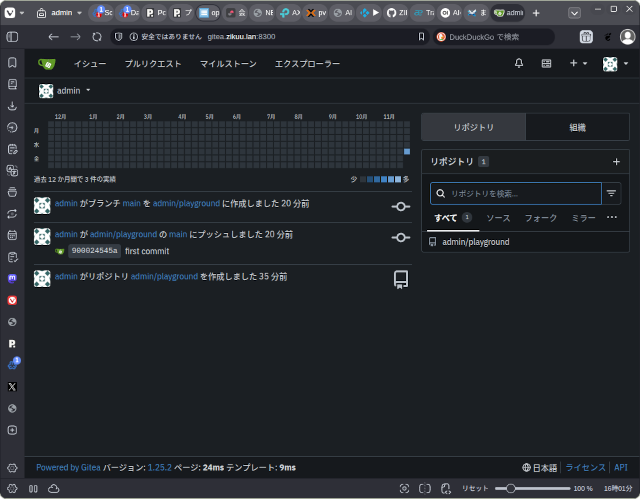Adjust the page zoom slider

coord(511,488)
